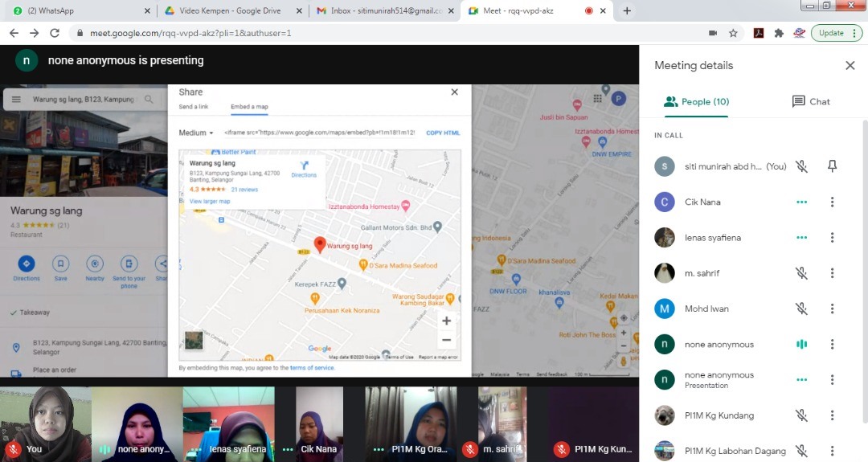Image resolution: width=868 pixels, height=462 pixels.
Task: Click PI1M Kg Kundang's muted microphone icon
Action: click(801, 415)
